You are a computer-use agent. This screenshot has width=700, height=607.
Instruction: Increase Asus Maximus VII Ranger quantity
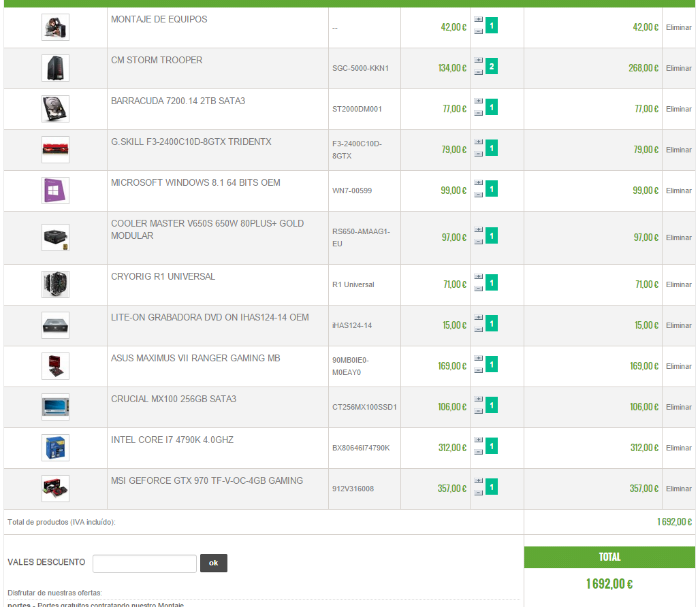coord(478,358)
